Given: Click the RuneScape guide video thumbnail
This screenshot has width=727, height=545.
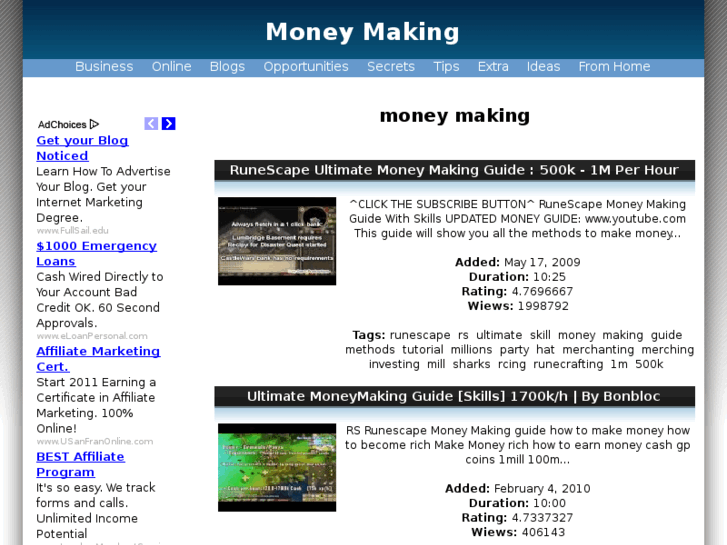Looking at the screenshot, I should coord(277,241).
